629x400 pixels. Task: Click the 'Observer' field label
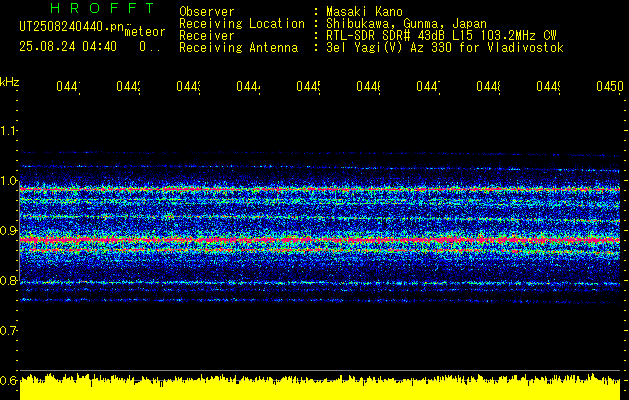207,12
